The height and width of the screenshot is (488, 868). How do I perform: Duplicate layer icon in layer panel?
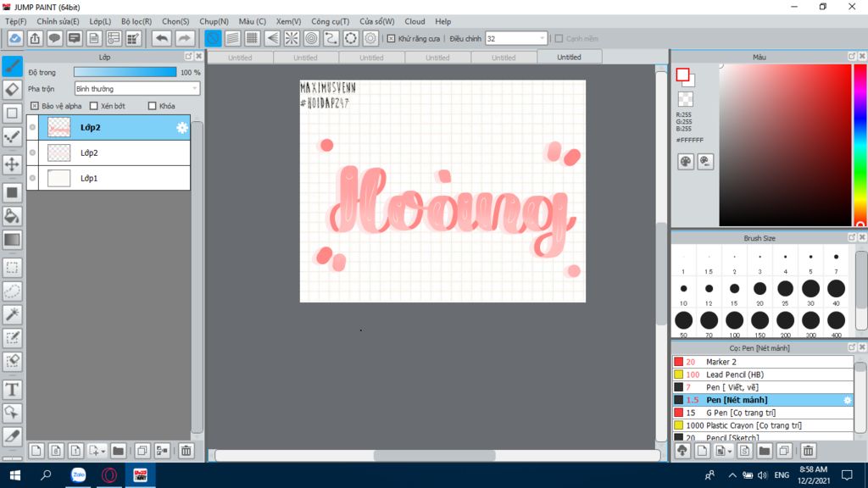click(142, 451)
